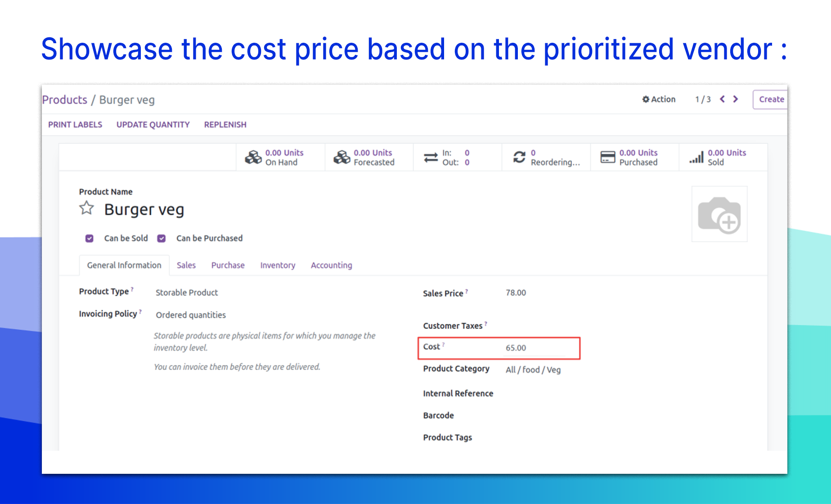This screenshot has height=504, width=831.
Task: Click the 1 / 3 record pager
Action: click(x=703, y=99)
